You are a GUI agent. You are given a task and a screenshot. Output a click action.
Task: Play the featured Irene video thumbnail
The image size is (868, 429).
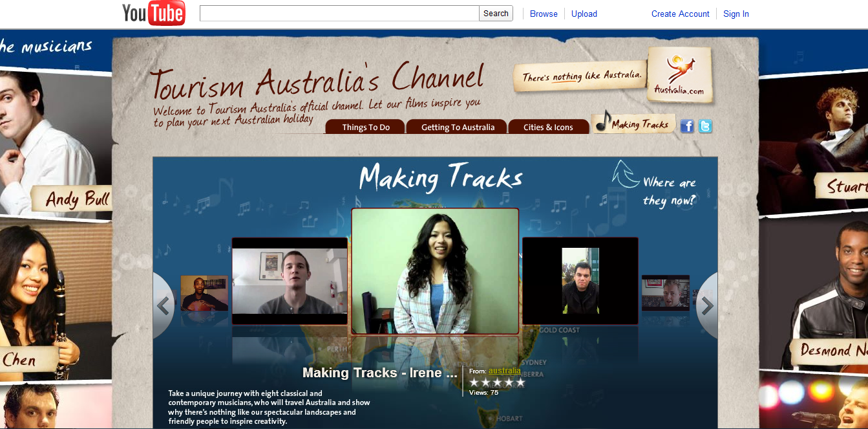point(435,271)
